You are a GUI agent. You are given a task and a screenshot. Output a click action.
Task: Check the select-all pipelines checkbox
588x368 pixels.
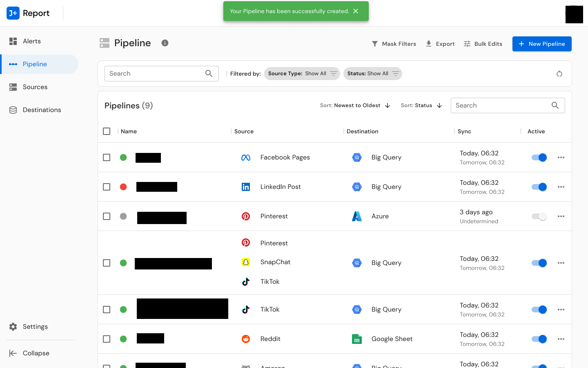click(x=107, y=131)
